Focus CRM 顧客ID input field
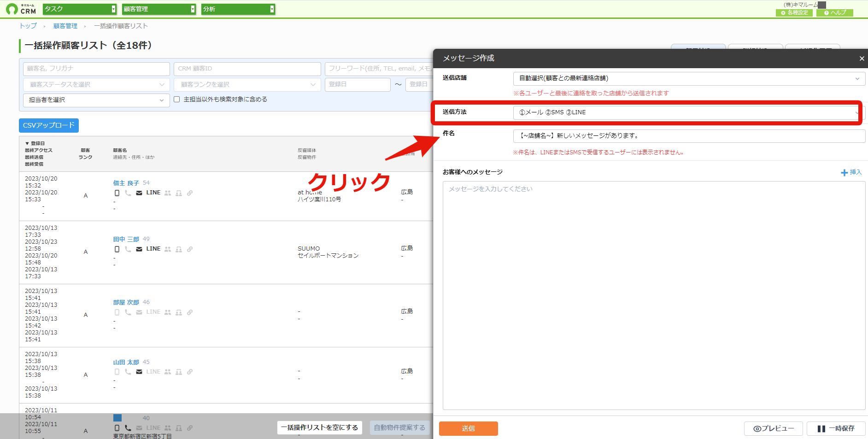Screen dimensions: 868x439 click(247, 69)
